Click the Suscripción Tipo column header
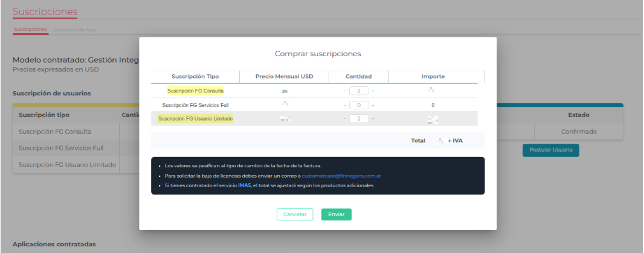644x253 pixels. (x=195, y=77)
